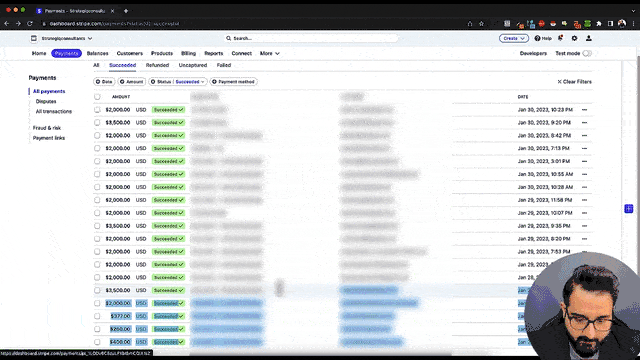The width and height of the screenshot is (640, 360).
Task: Bookmark page with the star icon
Action: coord(481,24)
